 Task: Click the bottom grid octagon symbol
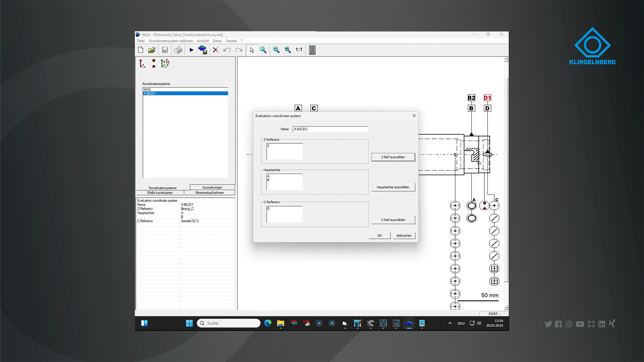pyautogui.click(x=494, y=281)
